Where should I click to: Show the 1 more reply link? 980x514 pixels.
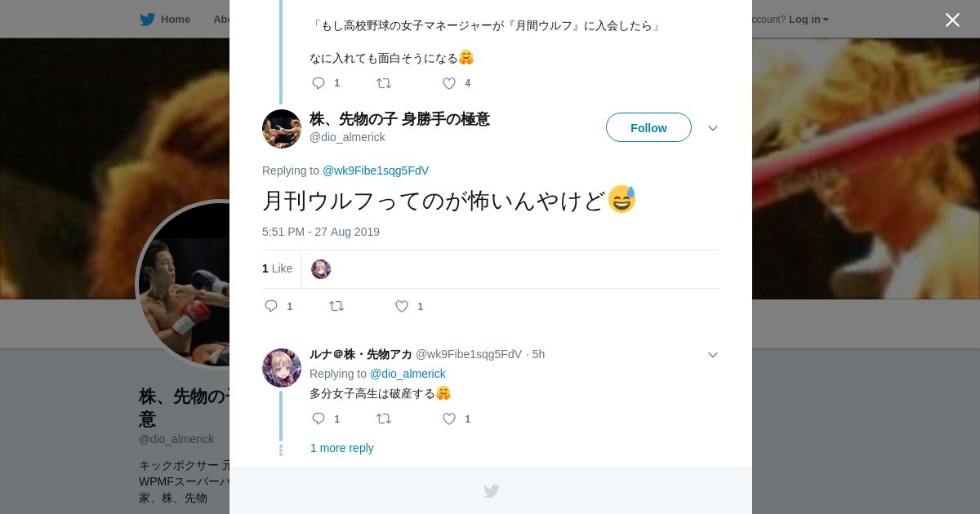pyautogui.click(x=342, y=448)
